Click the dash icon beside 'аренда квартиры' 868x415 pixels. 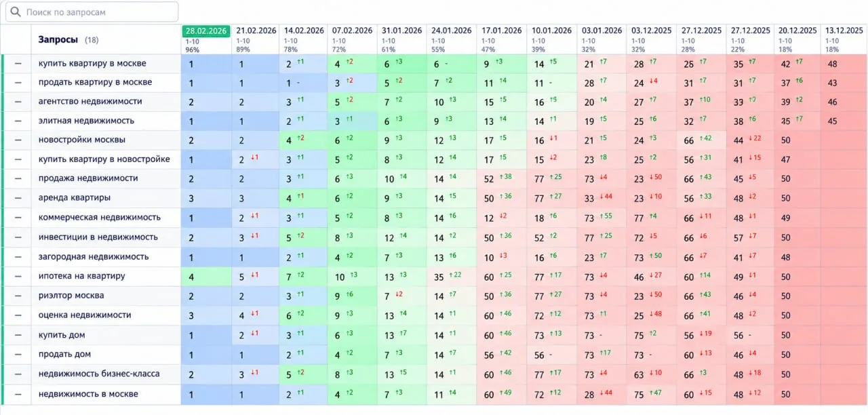pyautogui.click(x=18, y=198)
